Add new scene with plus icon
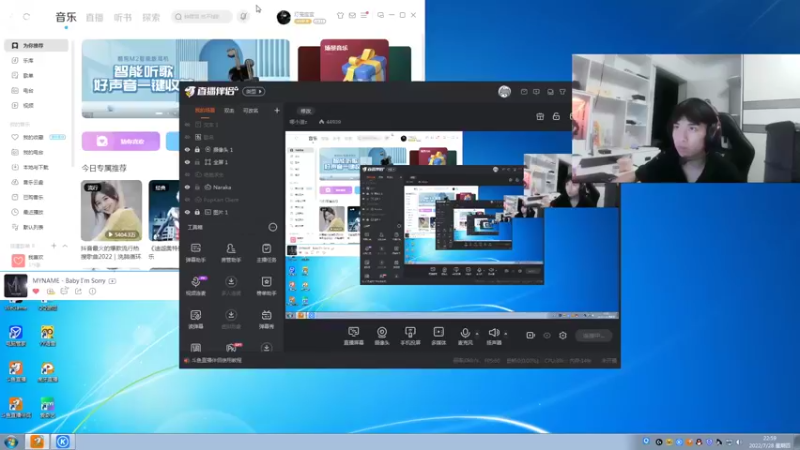Viewport: 800px width, 450px height. tap(277, 110)
